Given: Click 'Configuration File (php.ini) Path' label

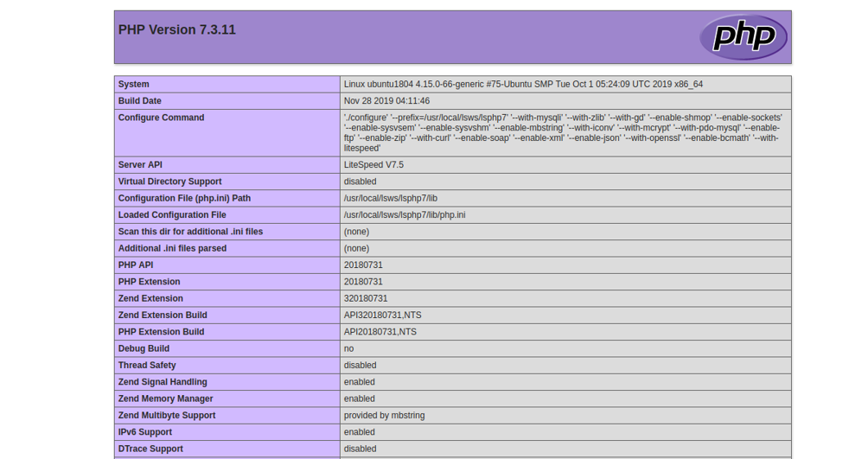Looking at the screenshot, I should pyautogui.click(x=184, y=198).
